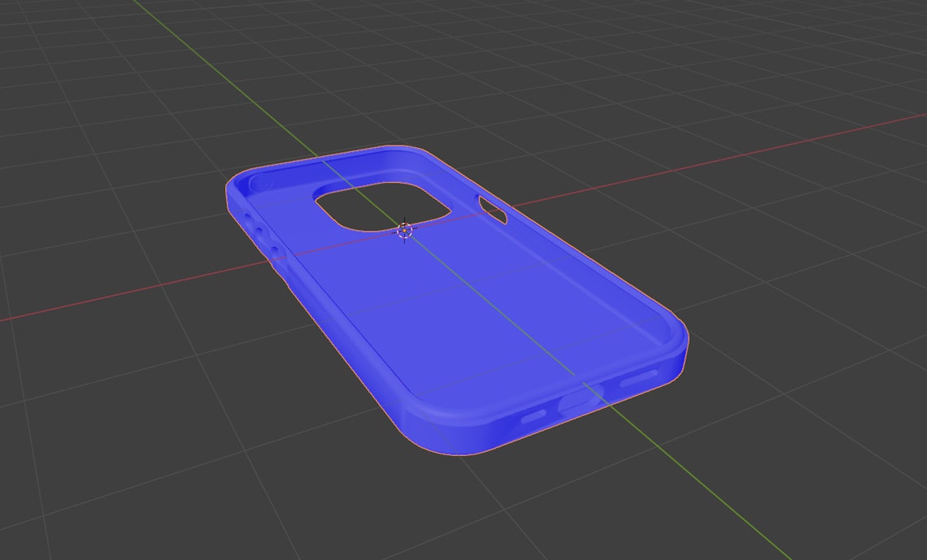Click the circular camera boss near top-left corner

[260, 183]
